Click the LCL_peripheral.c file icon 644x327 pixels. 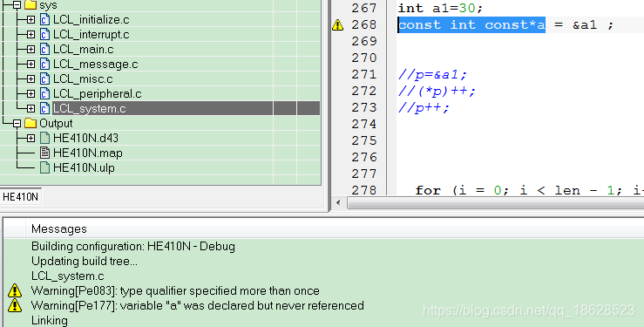44,93
